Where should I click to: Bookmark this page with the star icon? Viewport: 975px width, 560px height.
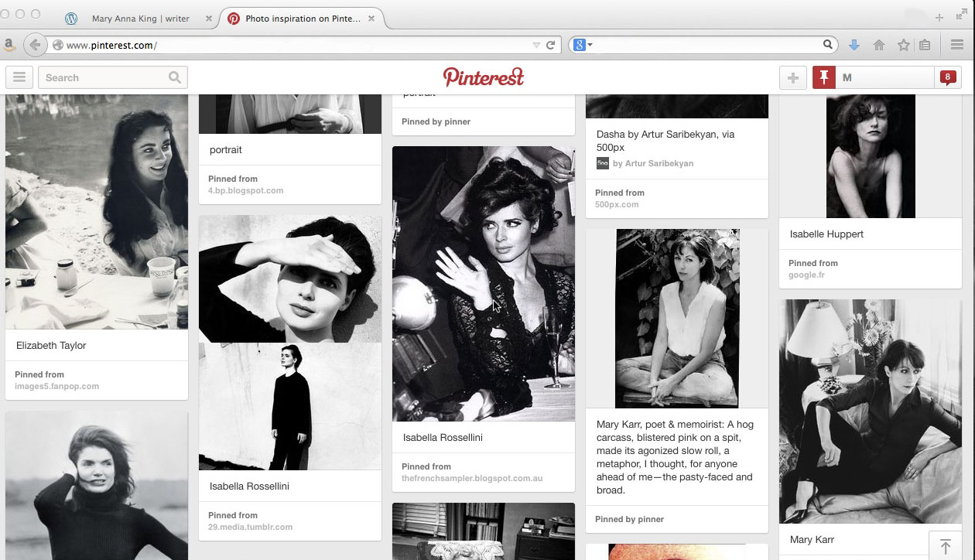click(x=902, y=45)
